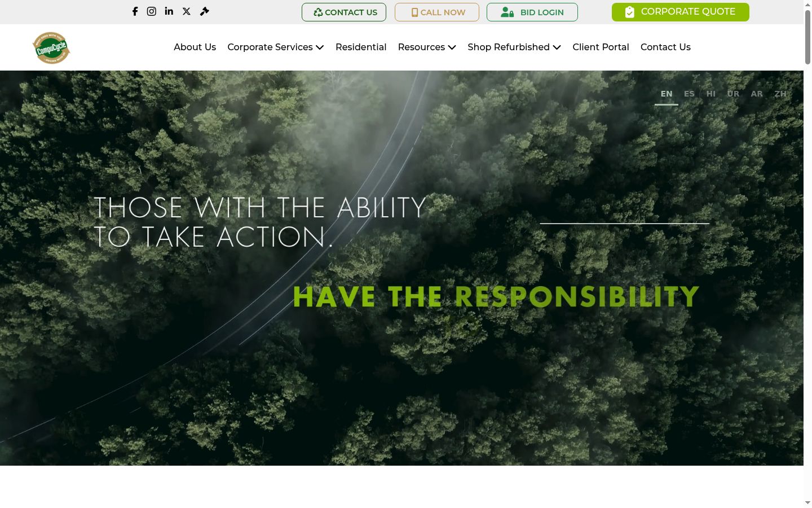Go to About Us page
Viewport: 812px width, 508px height.
pos(195,47)
